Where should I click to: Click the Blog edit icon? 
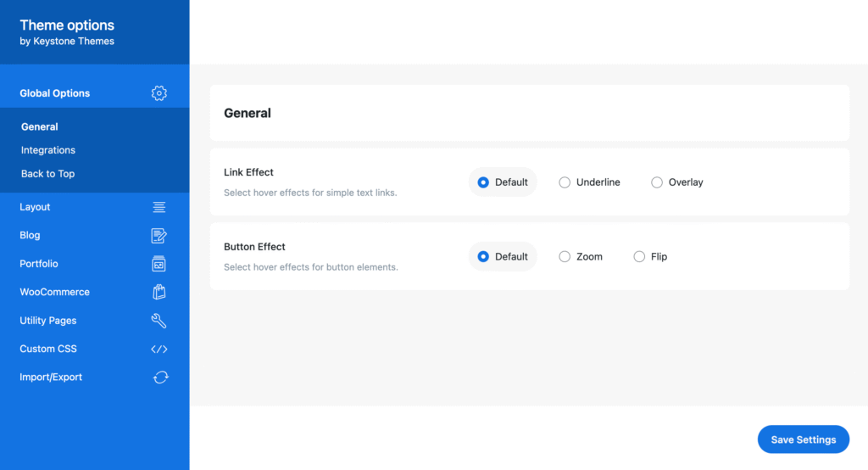tap(159, 236)
